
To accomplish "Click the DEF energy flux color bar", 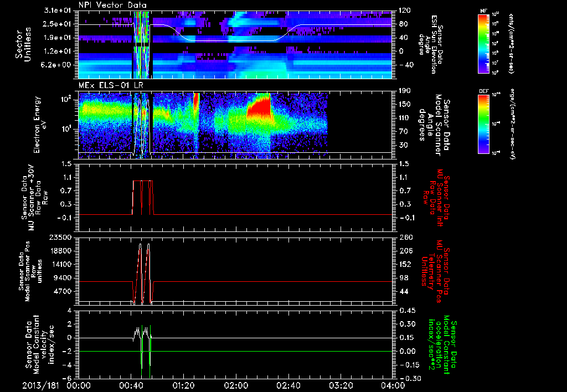I will click(x=484, y=124).
